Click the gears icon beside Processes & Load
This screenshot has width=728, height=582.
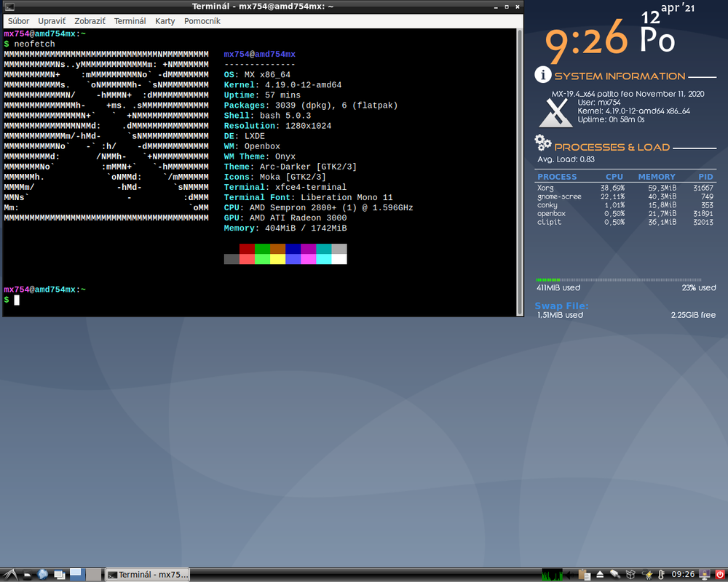[x=543, y=143]
